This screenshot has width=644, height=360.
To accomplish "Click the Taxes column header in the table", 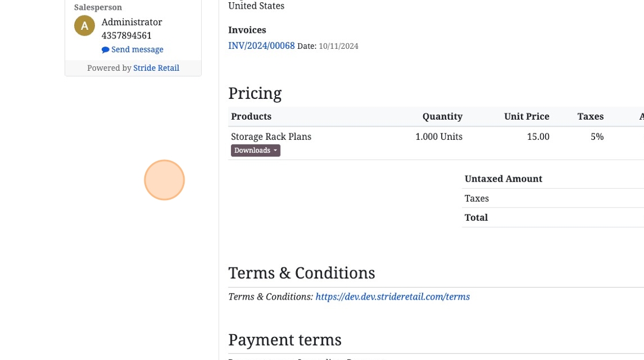I will pyautogui.click(x=591, y=116).
